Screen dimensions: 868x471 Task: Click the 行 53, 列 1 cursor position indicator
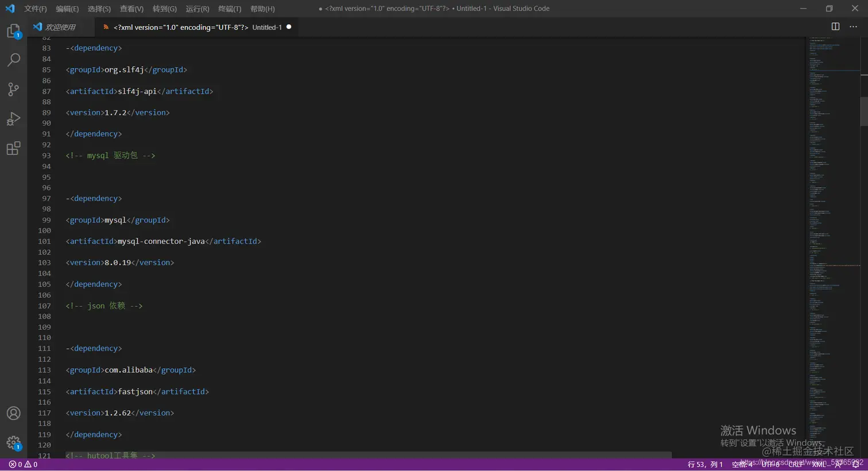[705, 465]
